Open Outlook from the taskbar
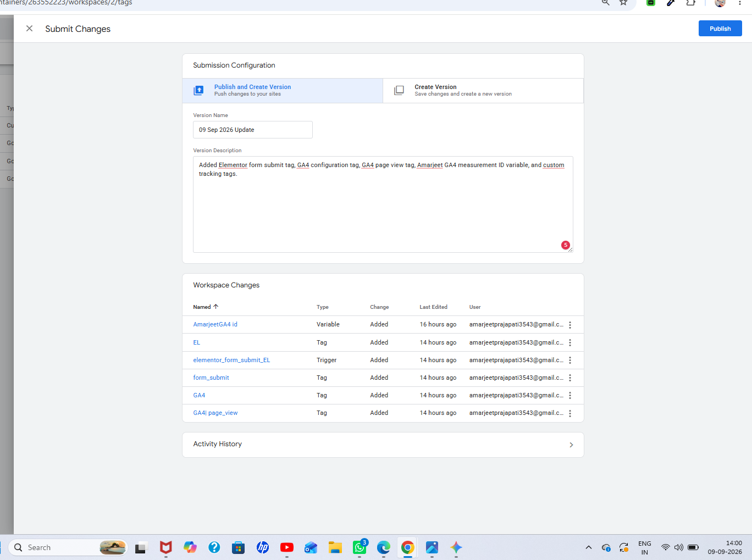 tap(311, 547)
